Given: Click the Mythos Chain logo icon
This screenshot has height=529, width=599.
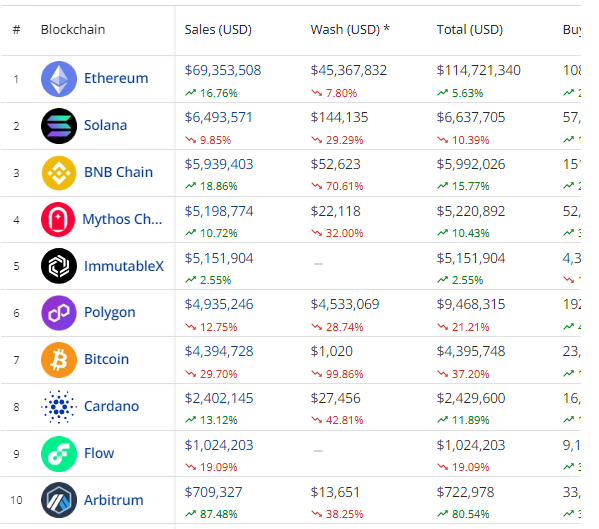Looking at the screenshot, I should 58,220.
